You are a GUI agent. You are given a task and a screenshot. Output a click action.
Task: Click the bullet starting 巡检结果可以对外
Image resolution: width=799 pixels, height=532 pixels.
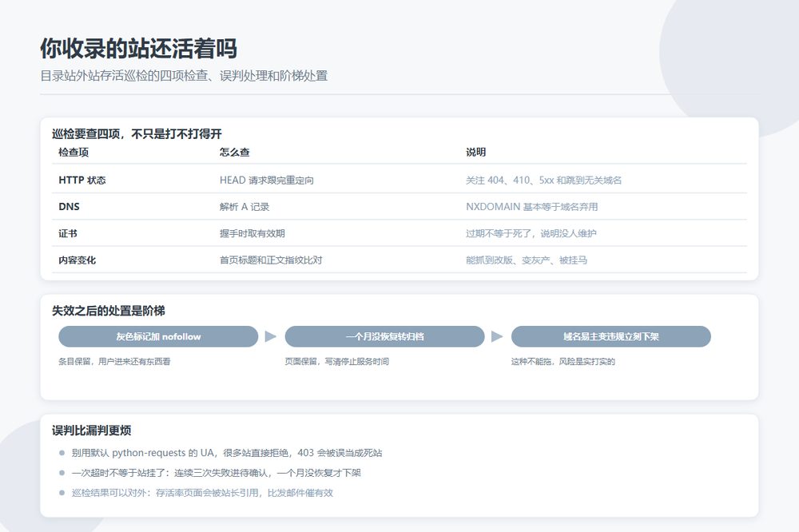[202, 493]
